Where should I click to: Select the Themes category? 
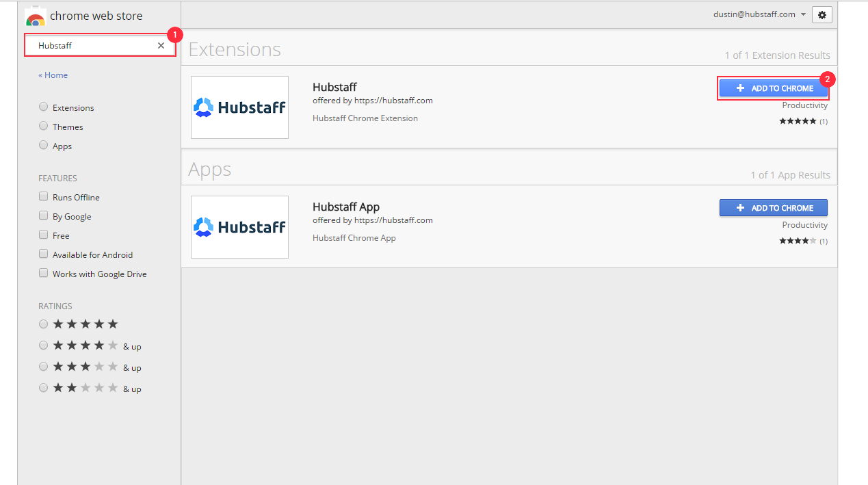[43, 127]
